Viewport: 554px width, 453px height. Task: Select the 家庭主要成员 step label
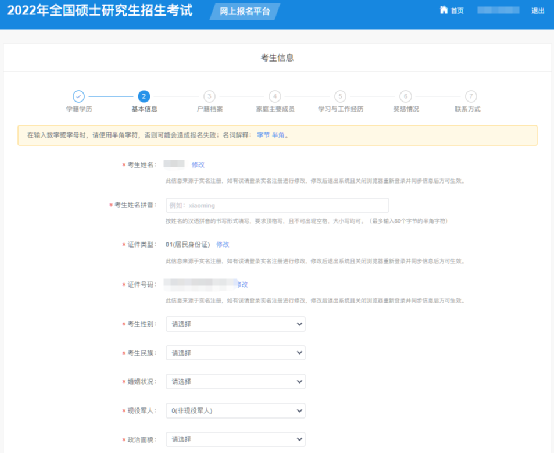(x=275, y=109)
